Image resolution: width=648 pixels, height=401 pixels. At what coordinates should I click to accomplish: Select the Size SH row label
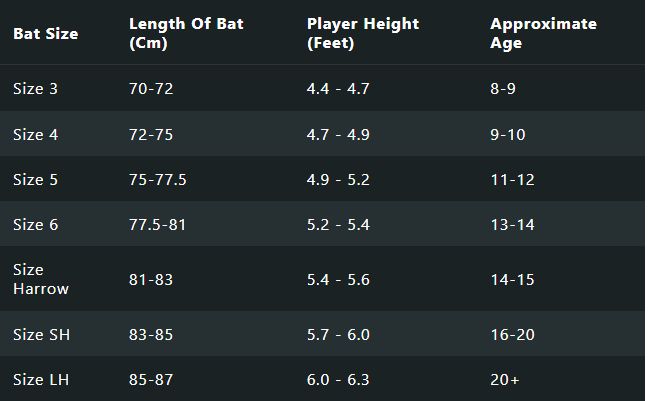click(39, 334)
